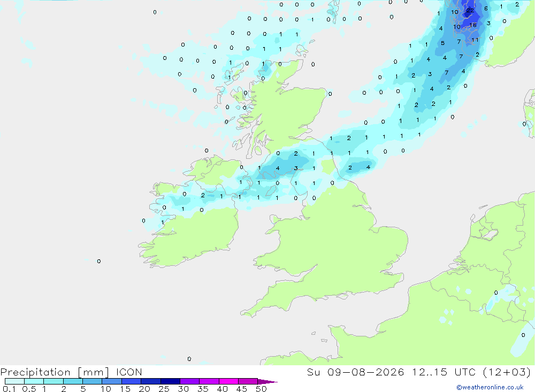
Task: Pick the legend swatch between 5 and 10
Action: pos(92,381)
